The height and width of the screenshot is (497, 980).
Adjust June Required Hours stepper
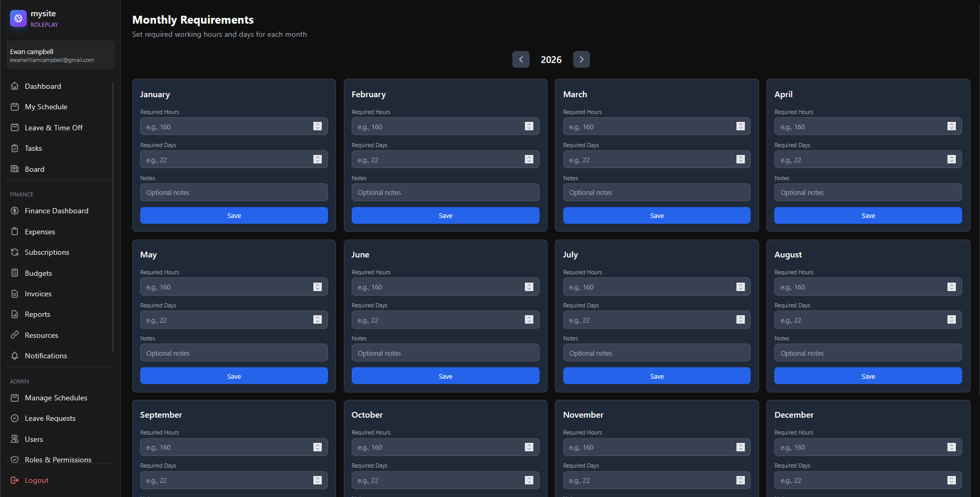[x=529, y=287]
